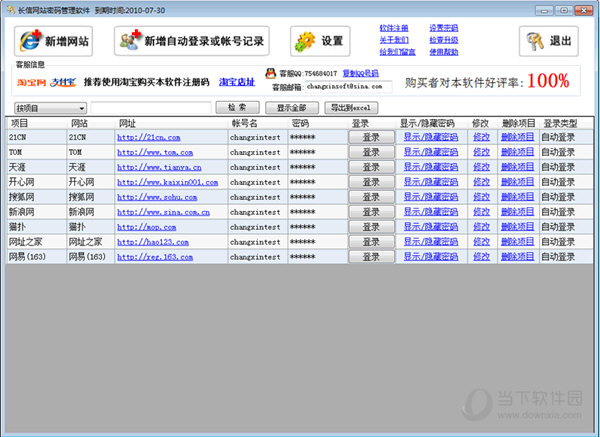
Task: Click the 检索 search button
Action: [x=237, y=108]
